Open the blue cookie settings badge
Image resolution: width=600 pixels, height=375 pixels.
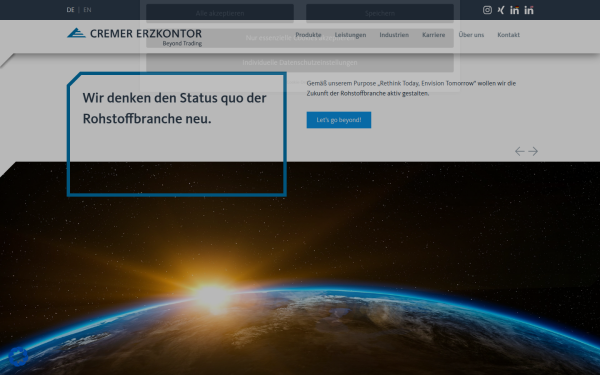(x=18, y=357)
